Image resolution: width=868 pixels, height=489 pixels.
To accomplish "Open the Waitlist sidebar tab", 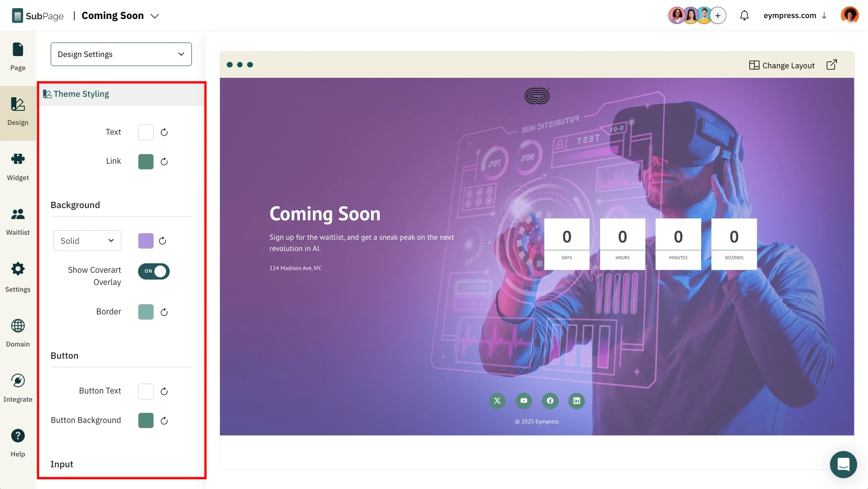I will coord(18,221).
